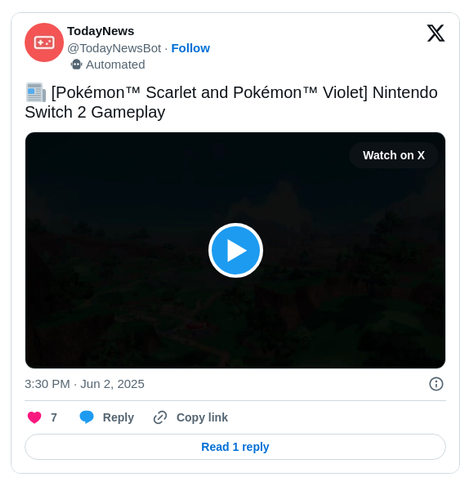474x486 pixels.
Task: Click the newspaper emoji in the post
Action: click(36, 92)
